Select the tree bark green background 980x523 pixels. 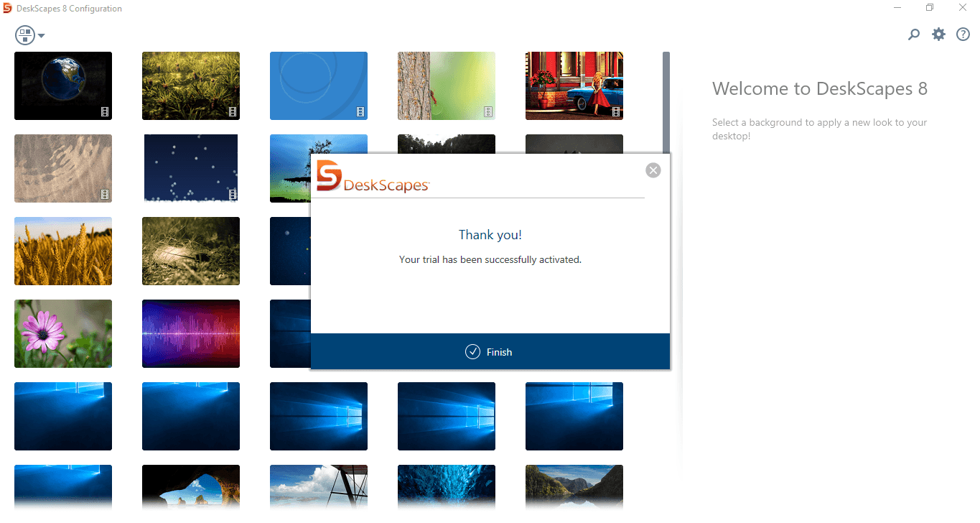(447, 85)
